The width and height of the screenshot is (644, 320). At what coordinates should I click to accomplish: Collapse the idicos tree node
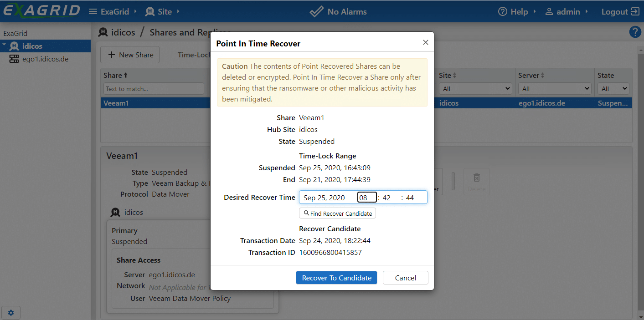coord(4,46)
